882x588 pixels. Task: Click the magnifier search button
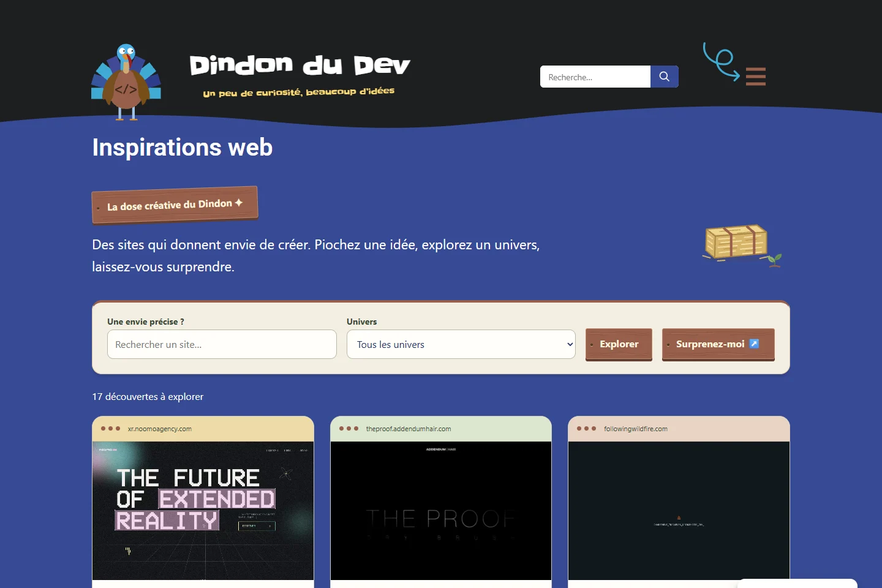click(665, 77)
